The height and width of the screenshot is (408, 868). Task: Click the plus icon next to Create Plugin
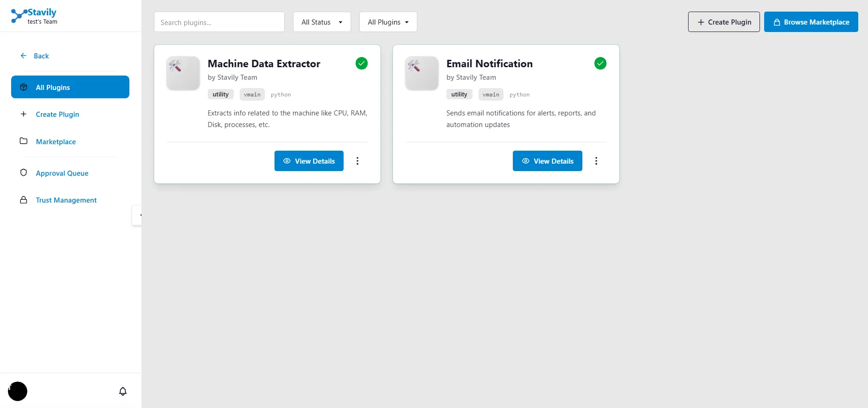[24, 114]
